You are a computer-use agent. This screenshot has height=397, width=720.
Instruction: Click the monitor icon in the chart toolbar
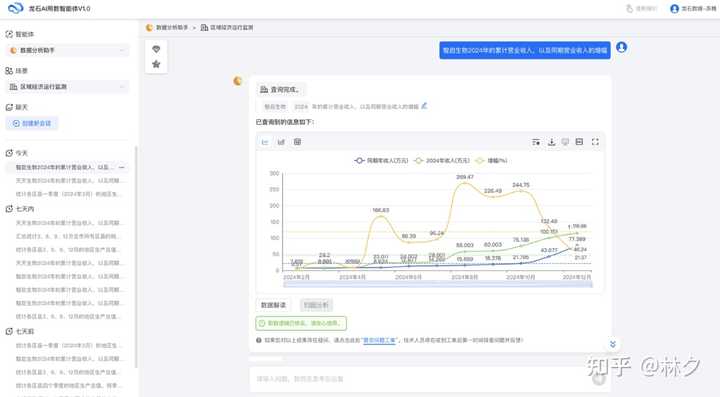click(x=565, y=142)
